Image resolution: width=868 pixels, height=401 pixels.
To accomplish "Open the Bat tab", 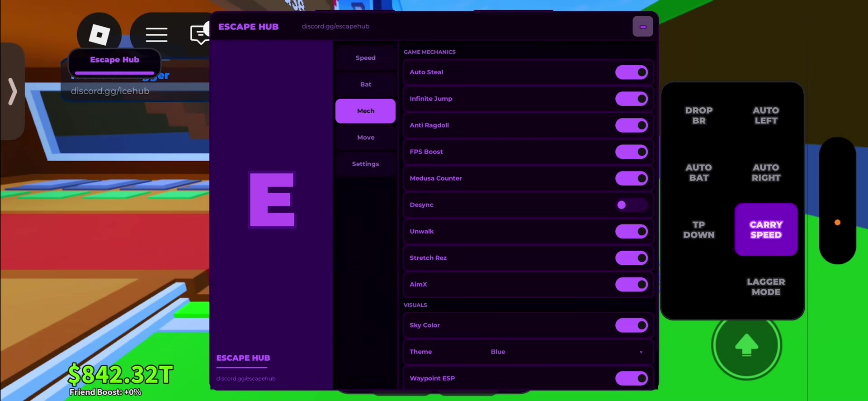I will point(365,85).
